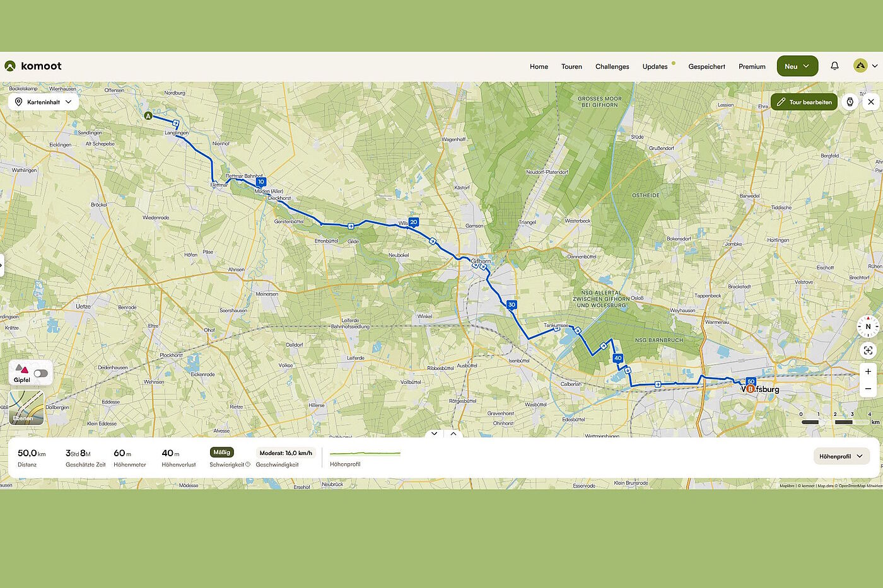Reset map orientation with the compass
The height and width of the screenshot is (588, 883).
[868, 326]
